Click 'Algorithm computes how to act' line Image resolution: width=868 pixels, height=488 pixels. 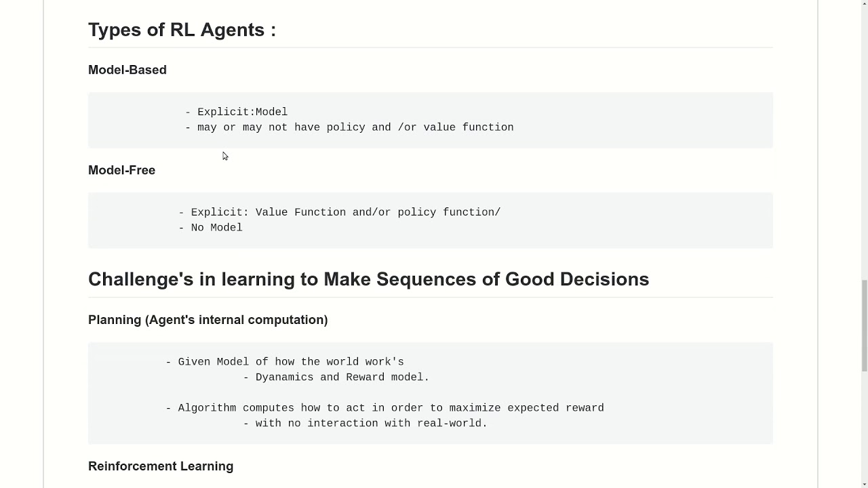[x=384, y=408]
